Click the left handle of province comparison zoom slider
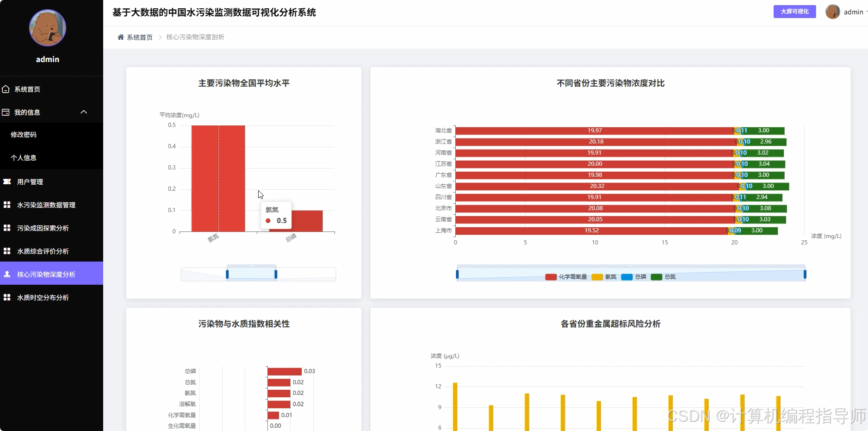Screen dimensions: 868x431 [457, 274]
